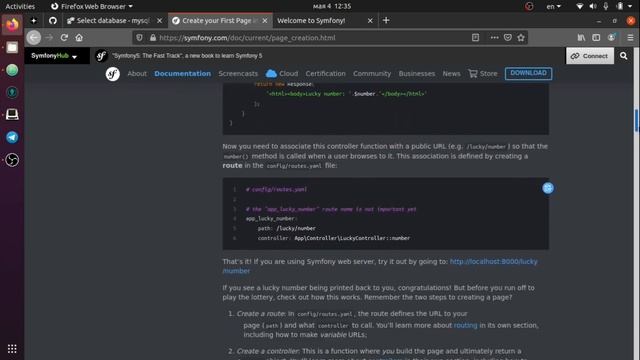Open Telegram from the dock
640x360 pixels.
pos(12,137)
